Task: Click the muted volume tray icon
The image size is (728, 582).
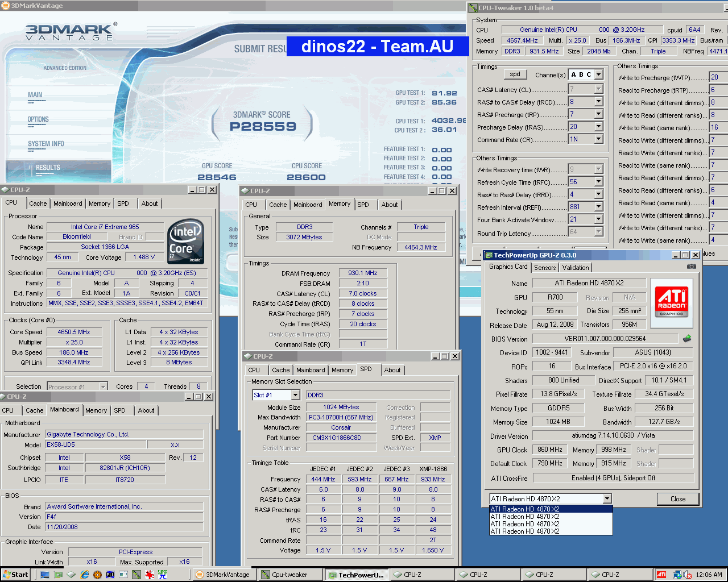Action: coord(687,575)
